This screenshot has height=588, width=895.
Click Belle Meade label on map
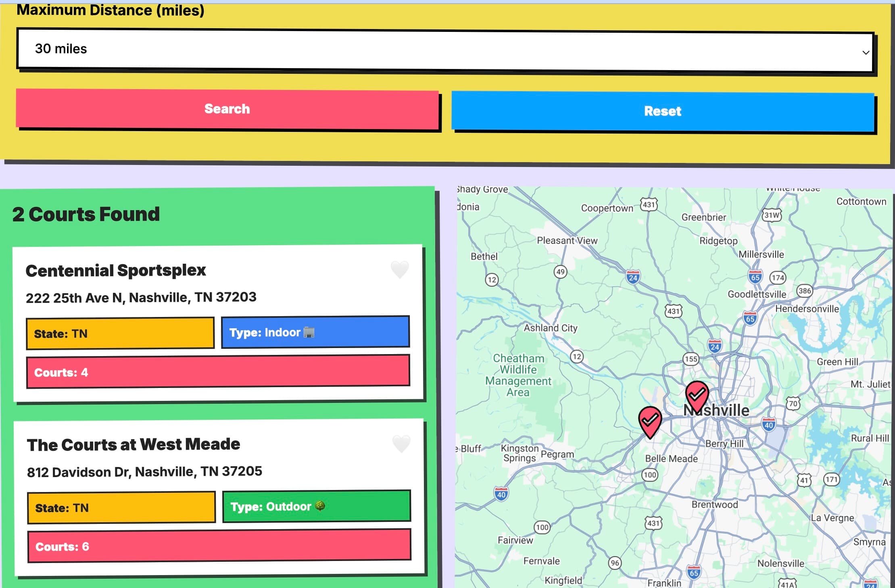(x=671, y=459)
